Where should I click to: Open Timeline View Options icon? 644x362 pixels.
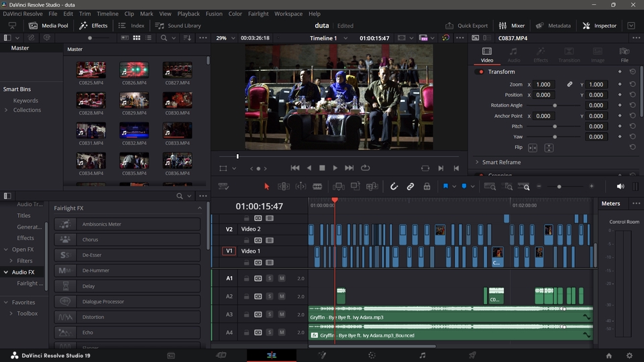coord(223,186)
